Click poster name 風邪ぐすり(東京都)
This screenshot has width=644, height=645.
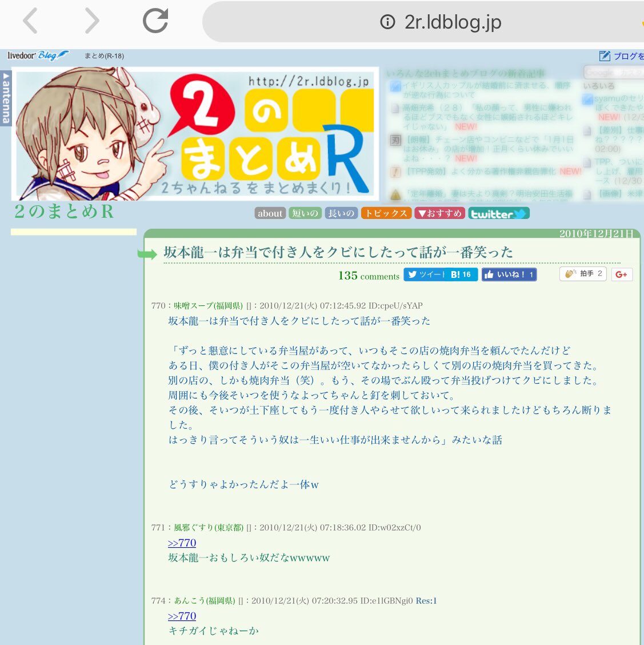tap(209, 527)
